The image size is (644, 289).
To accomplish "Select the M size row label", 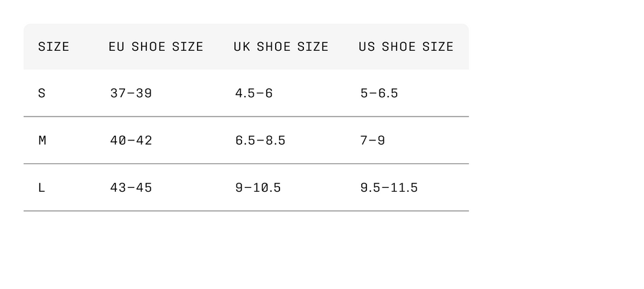I will coord(43,140).
